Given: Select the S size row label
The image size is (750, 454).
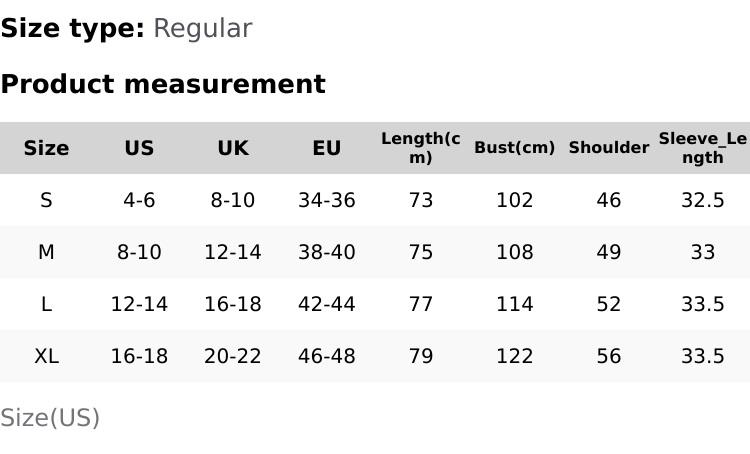Looking at the screenshot, I should click(46, 200).
